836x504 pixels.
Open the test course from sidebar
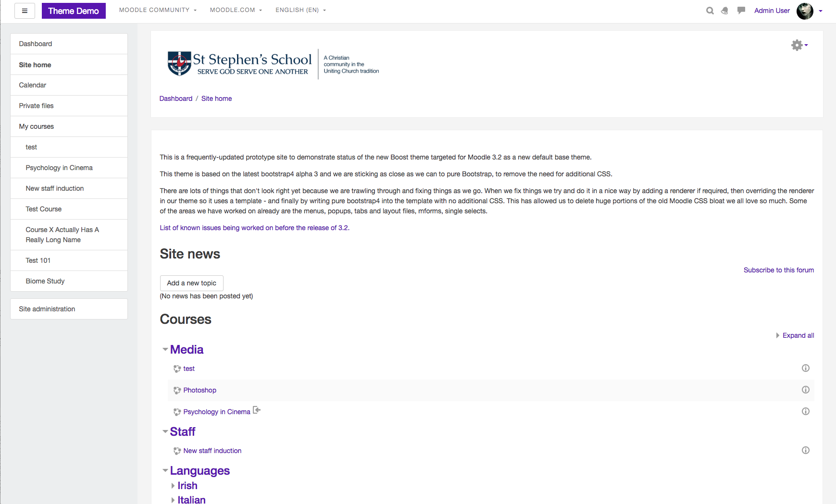pyautogui.click(x=69, y=147)
